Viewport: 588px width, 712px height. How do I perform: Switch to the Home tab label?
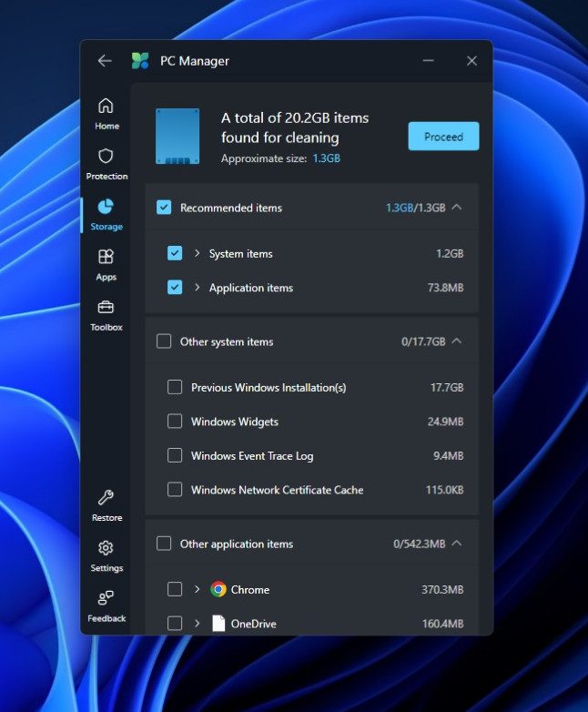106,126
